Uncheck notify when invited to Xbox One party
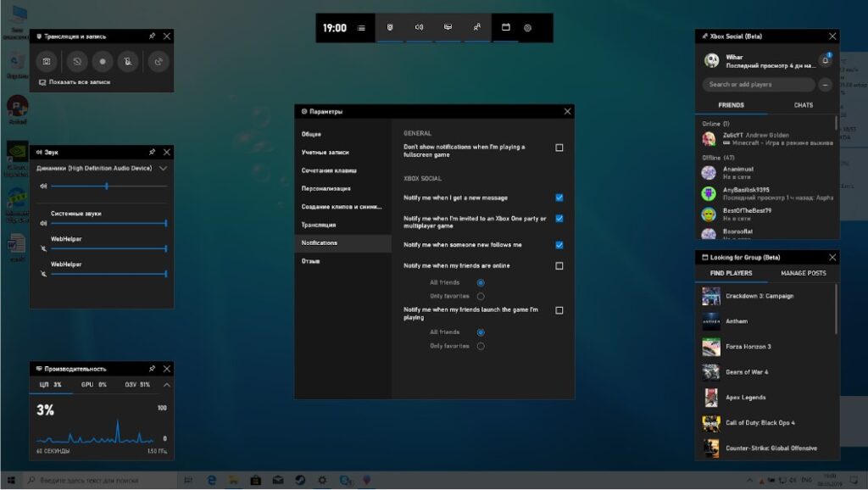868x490 pixels. pyautogui.click(x=559, y=218)
